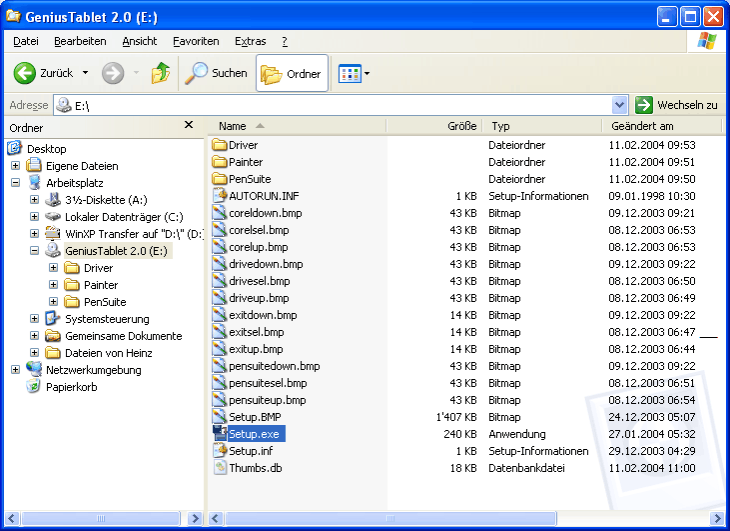Open the Extras menu
This screenshot has height=531, width=730.
(250, 41)
